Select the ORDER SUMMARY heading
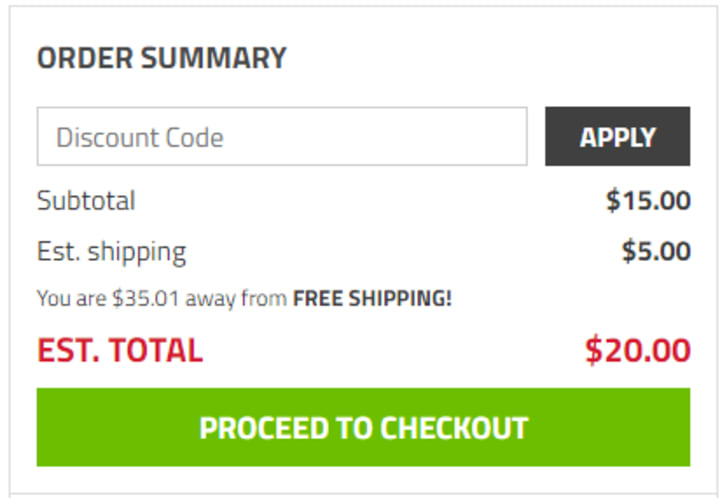720x498 pixels. coord(162,58)
